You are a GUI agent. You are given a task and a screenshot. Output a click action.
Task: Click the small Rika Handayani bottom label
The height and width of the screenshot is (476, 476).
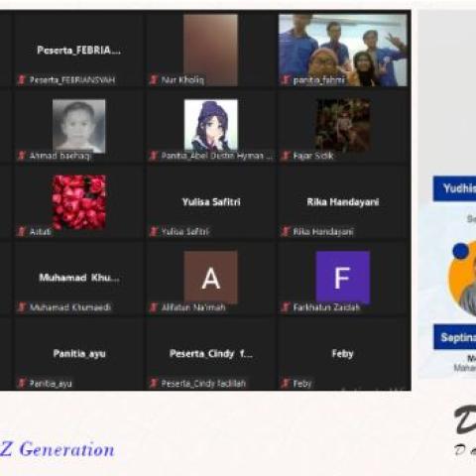pos(323,232)
